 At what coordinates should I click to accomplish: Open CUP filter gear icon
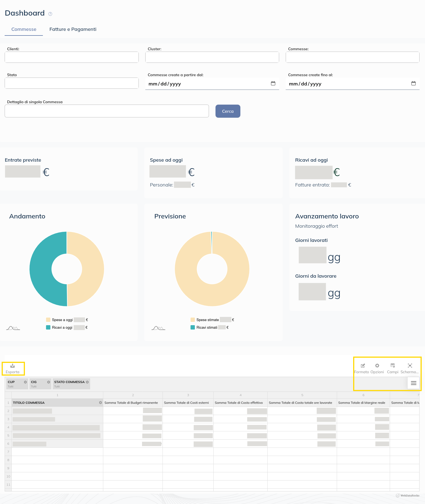coord(25,382)
